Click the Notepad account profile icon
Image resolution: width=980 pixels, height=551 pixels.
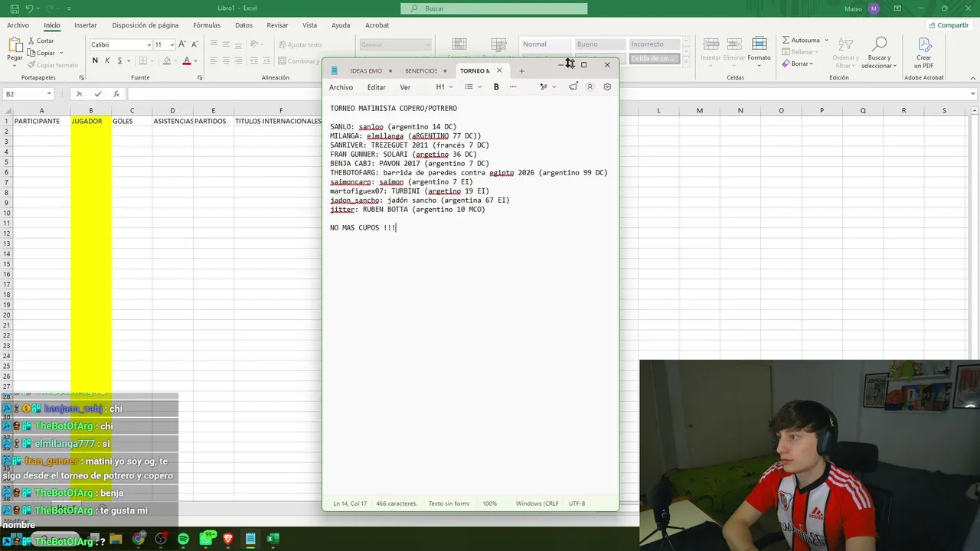(x=590, y=87)
